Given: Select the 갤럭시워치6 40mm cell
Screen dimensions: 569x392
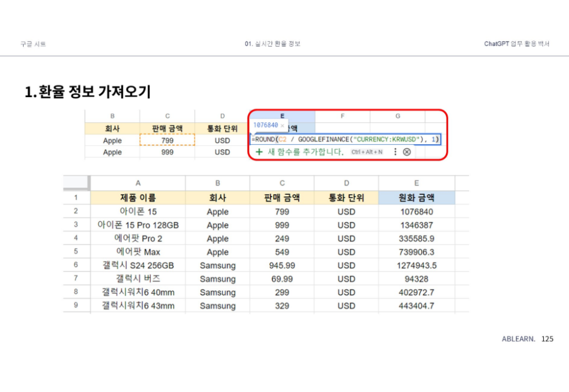Looking at the screenshot, I should [x=138, y=292].
